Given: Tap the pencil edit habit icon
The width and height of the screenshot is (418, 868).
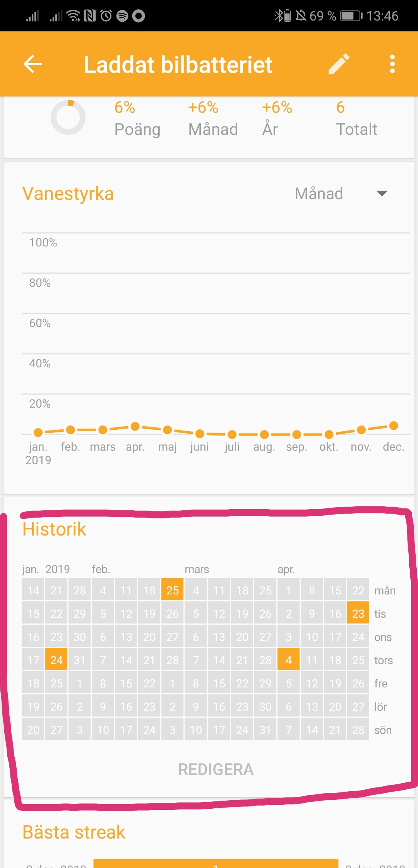Looking at the screenshot, I should click(339, 64).
